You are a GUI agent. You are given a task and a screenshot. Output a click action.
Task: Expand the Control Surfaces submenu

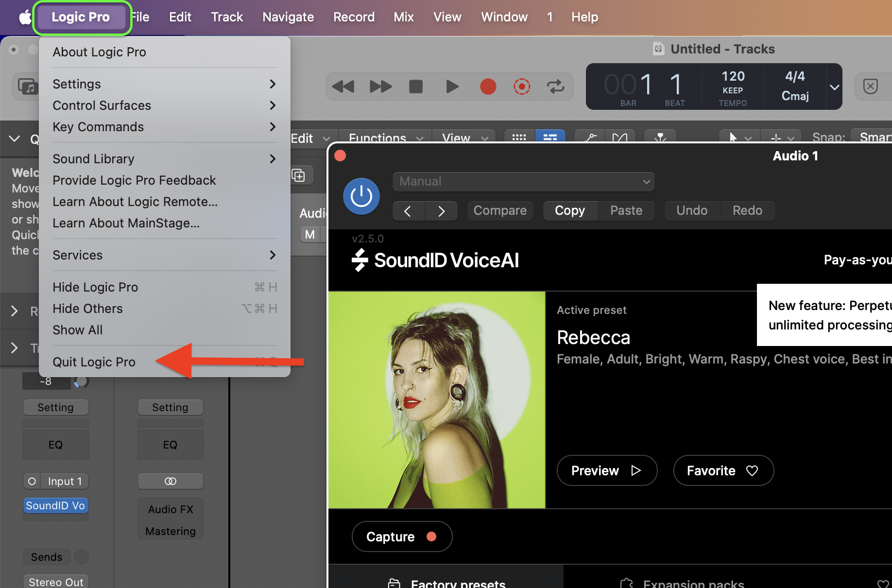point(165,105)
